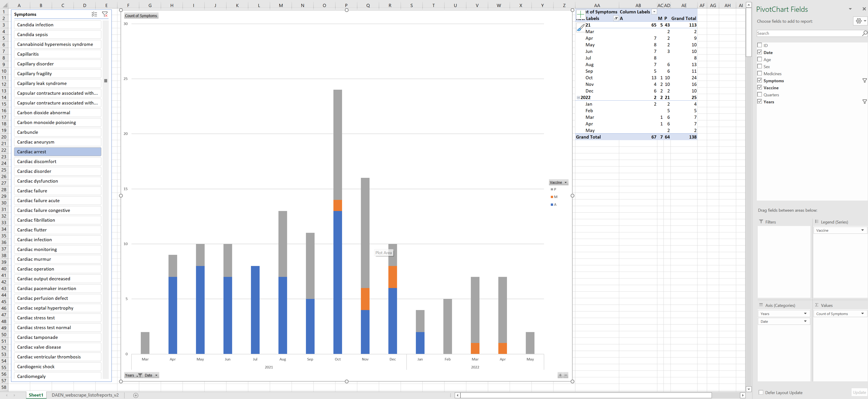Open the Vaccine dropdown in Legend (Series) area
The width and height of the screenshot is (868, 399).
(863, 230)
